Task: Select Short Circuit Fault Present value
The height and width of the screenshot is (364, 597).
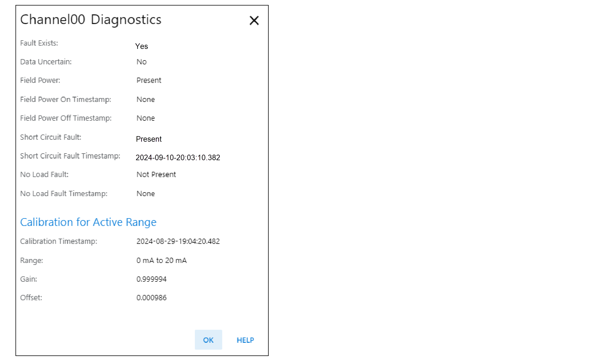Action: [x=149, y=139]
